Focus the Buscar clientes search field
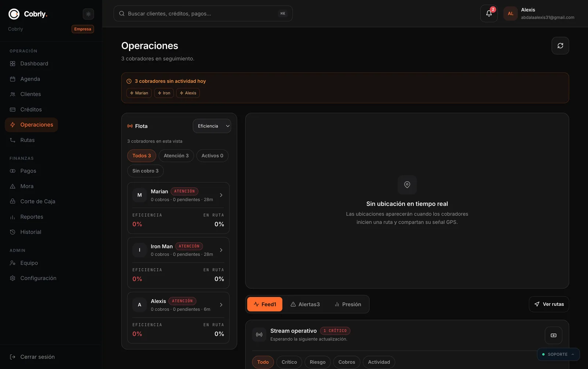Image resolution: width=588 pixels, height=369 pixels. pyautogui.click(x=203, y=14)
